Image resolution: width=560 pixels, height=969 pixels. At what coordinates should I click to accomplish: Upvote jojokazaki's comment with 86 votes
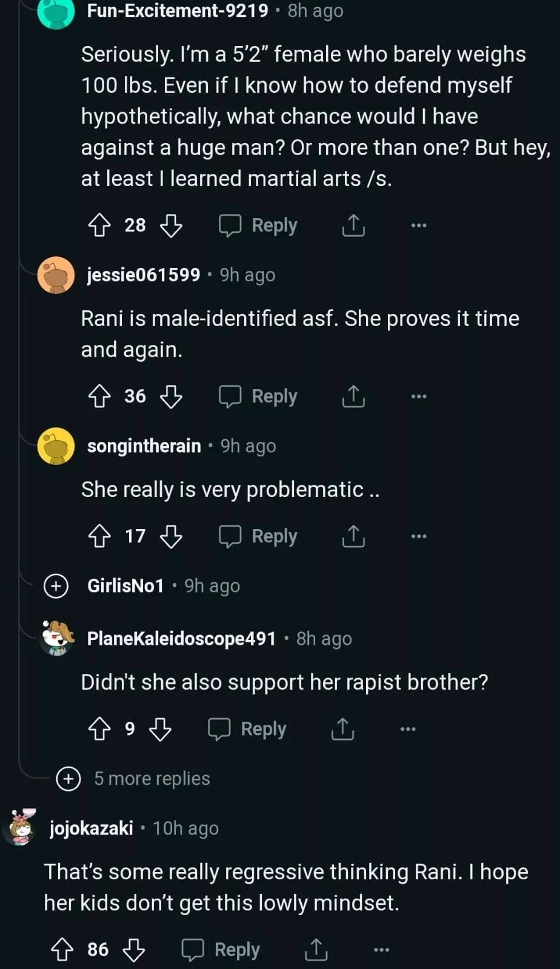click(x=62, y=950)
